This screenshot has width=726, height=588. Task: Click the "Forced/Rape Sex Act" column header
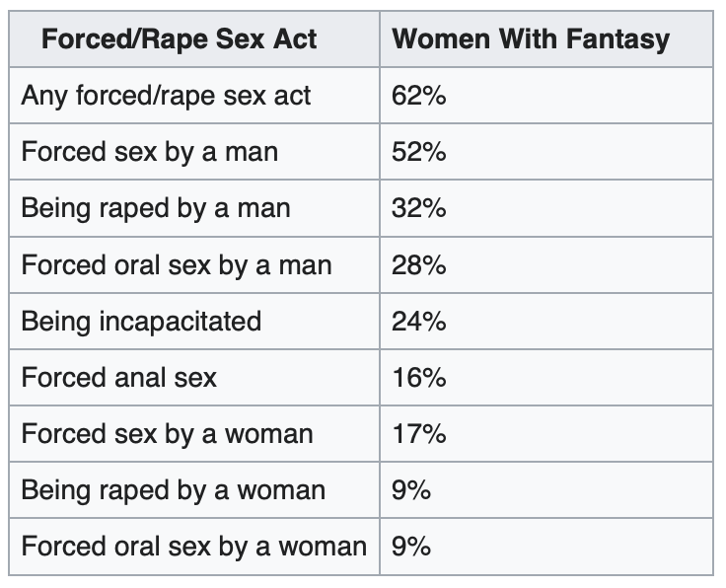click(179, 39)
